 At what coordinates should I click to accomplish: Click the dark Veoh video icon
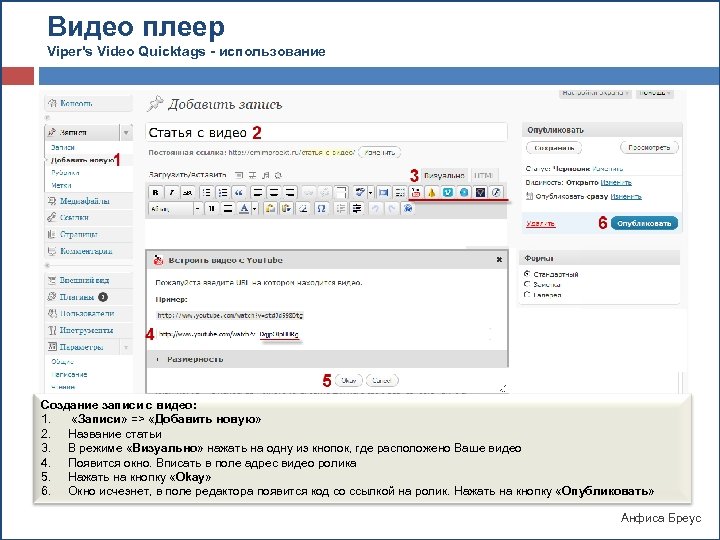(480, 192)
